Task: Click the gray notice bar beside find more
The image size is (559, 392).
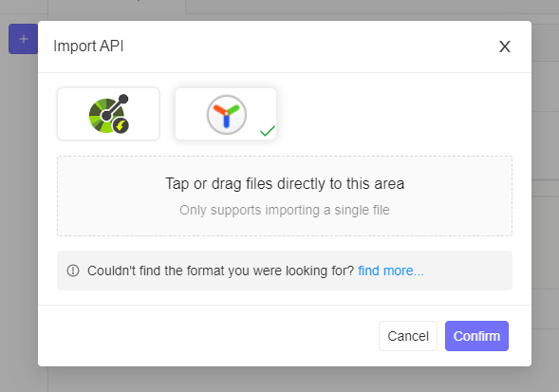Action: pyautogui.click(x=467, y=271)
